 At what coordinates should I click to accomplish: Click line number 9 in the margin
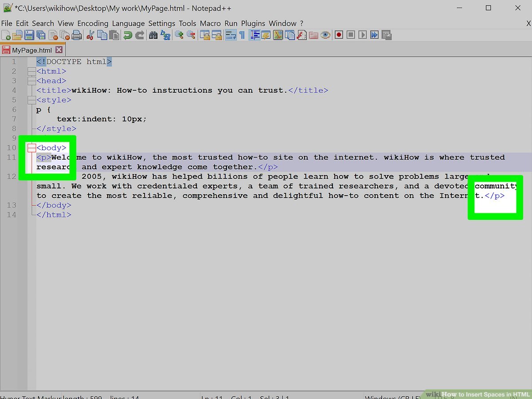14,138
